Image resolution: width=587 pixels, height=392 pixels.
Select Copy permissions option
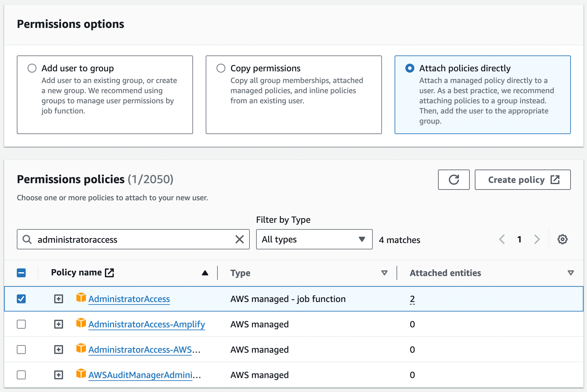pyautogui.click(x=221, y=68)
